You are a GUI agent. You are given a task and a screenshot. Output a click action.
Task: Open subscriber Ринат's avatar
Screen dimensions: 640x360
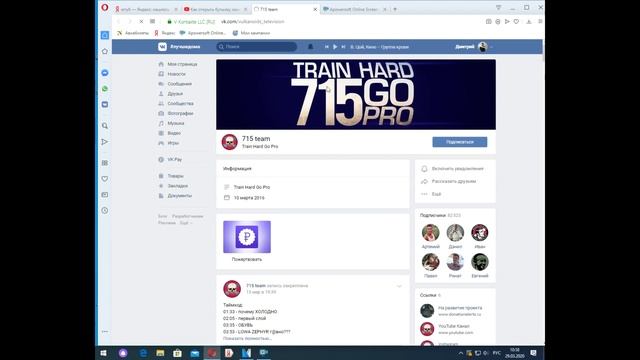point(455,262)
